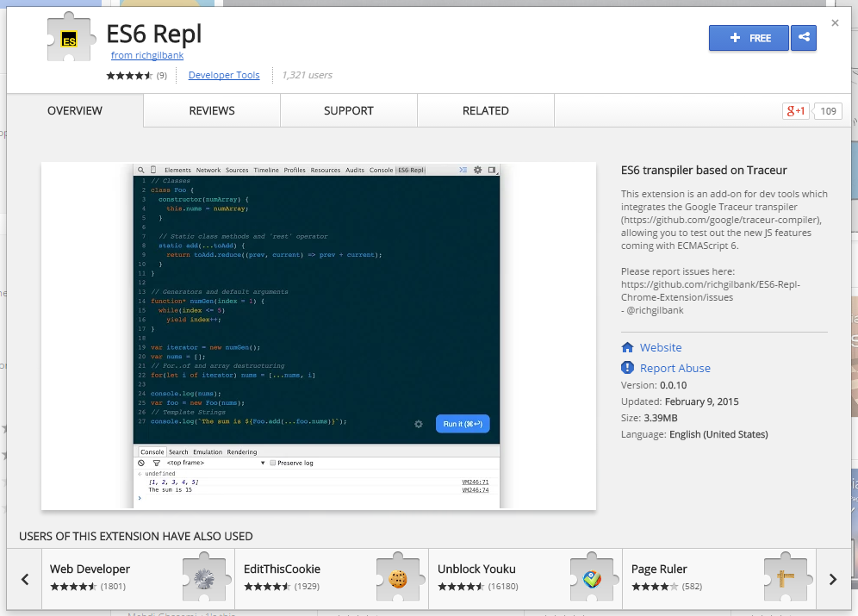
Task: Open the Developer Tools category link
Action: (x=224, y=75)
